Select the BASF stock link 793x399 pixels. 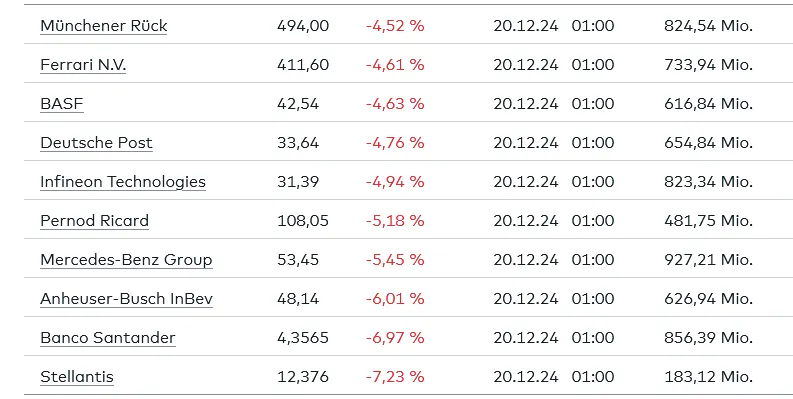pyautogui.click(x=62, y=104)
